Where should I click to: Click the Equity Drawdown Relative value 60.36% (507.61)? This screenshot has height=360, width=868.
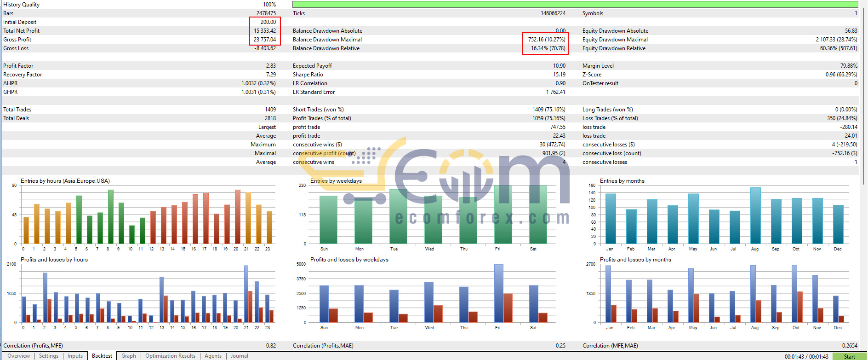pyautogui.click(x=839, y=48)
